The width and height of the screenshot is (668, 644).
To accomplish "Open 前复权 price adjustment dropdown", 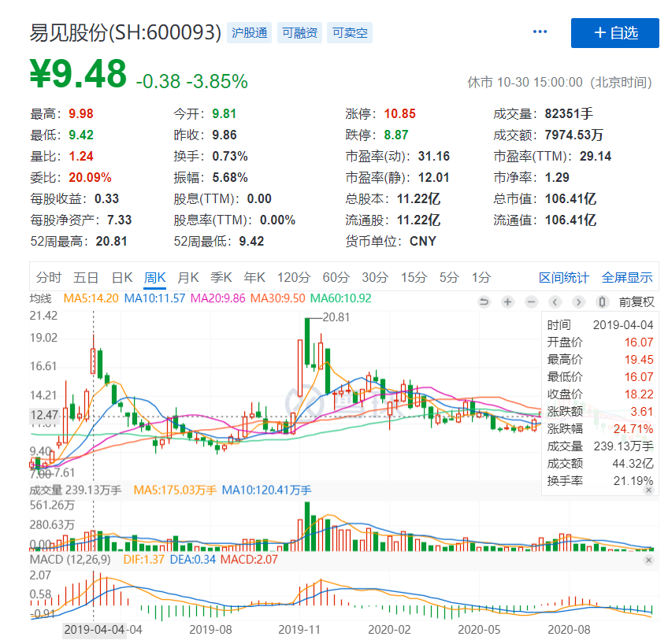I will pos(636,302).
